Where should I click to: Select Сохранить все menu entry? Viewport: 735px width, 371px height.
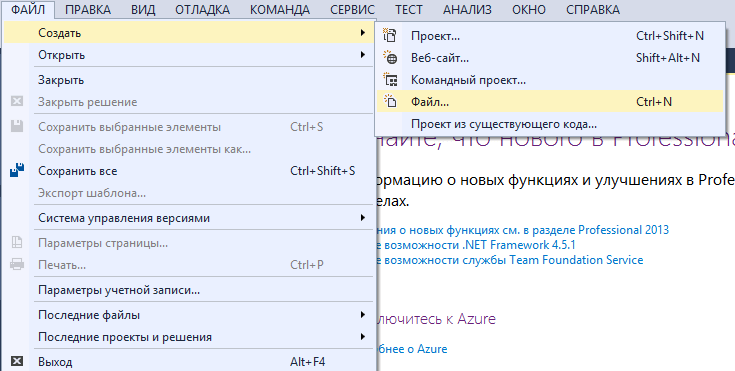(189, 171)
